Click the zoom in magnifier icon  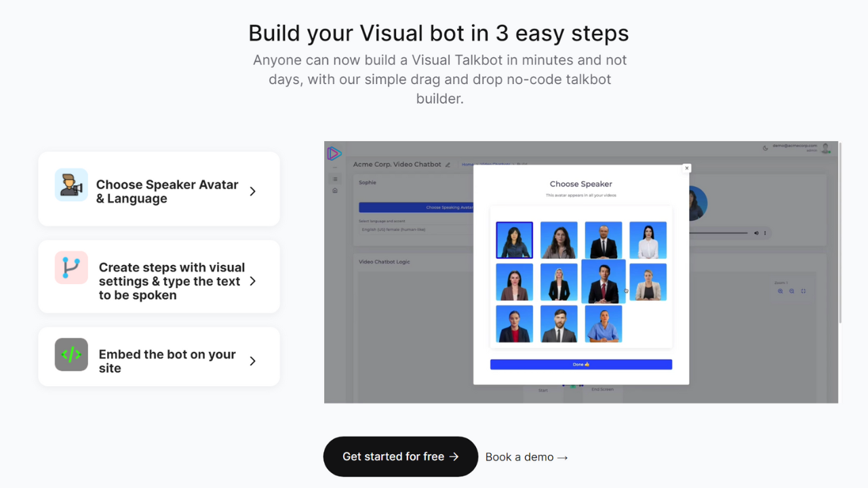tap(780, 291)
